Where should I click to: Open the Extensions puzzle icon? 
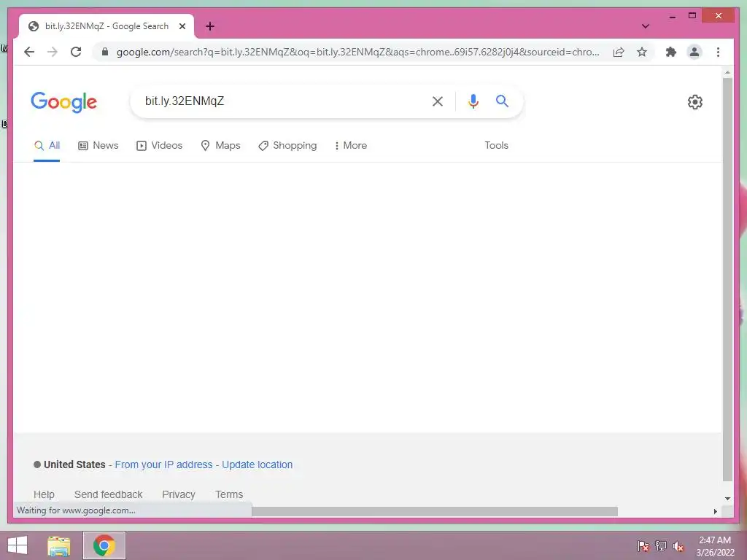671,52
